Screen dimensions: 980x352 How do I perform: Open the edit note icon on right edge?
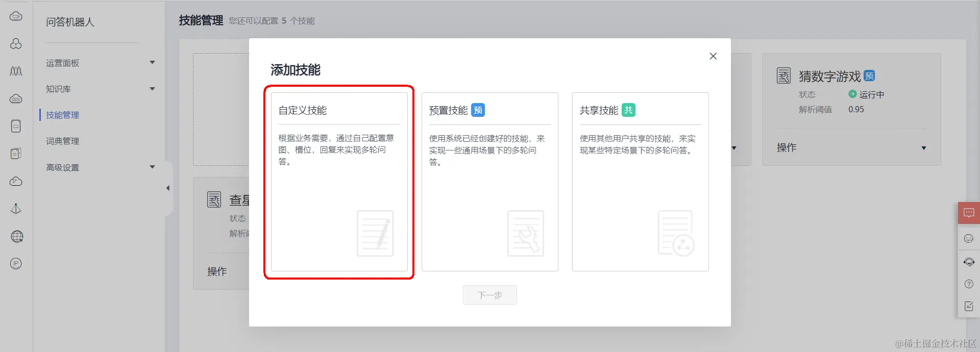click(969, 306)
